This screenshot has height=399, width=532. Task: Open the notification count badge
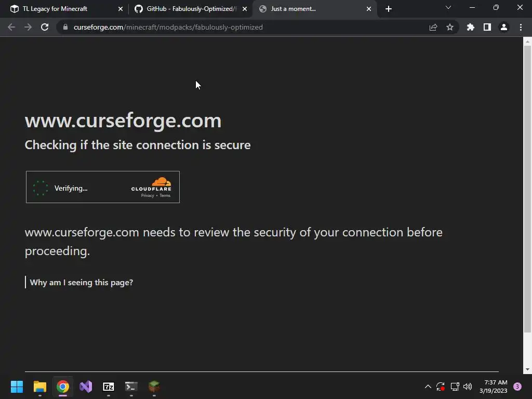pos(517,387)
